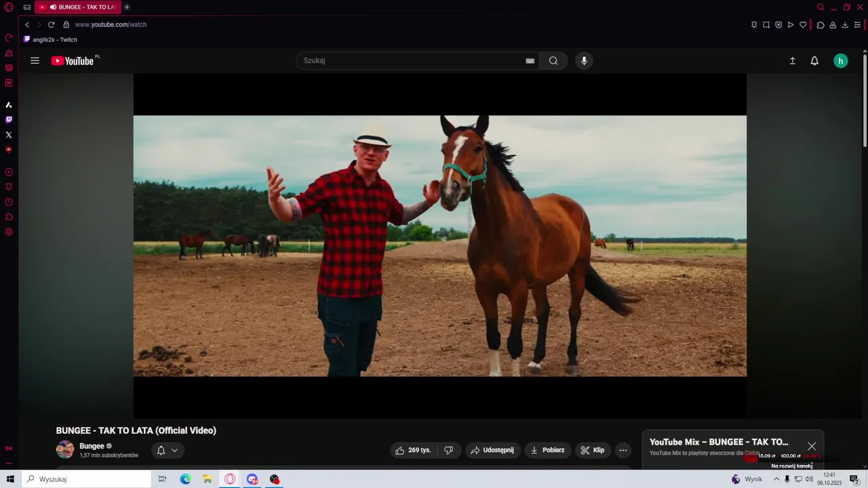Open volume control in system tray

tap(809, 479)
